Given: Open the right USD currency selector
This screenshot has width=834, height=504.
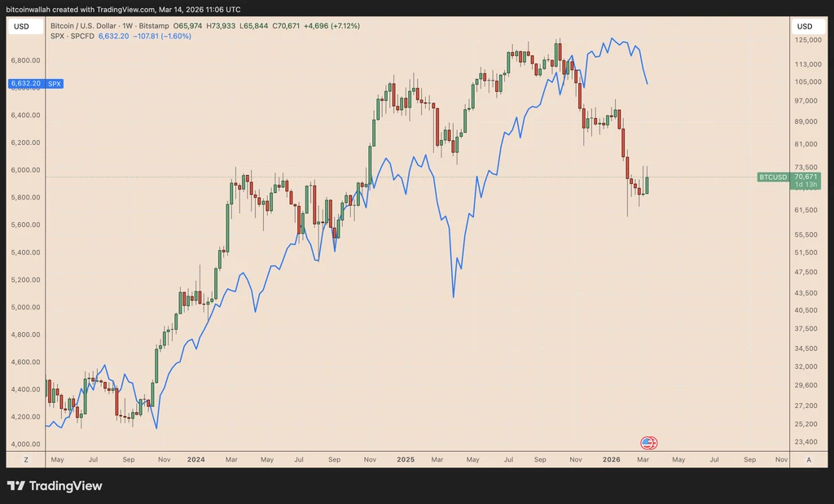Looking at the screenshot, I should (805, 27).
